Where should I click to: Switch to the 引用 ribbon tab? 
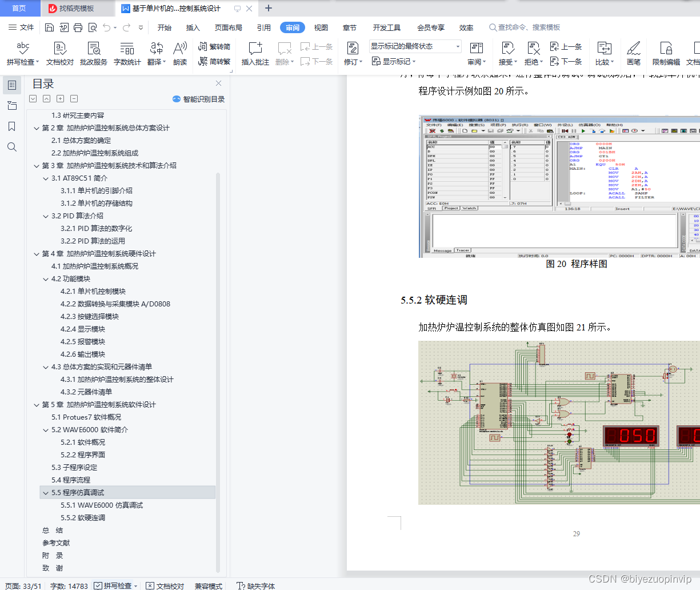264,27
